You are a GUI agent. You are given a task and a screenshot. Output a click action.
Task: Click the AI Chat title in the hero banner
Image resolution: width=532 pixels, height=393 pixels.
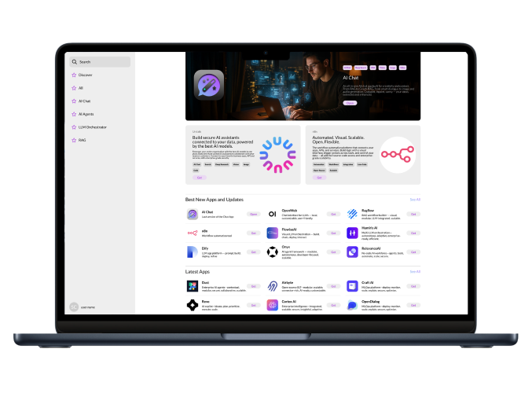click(350, 78)
